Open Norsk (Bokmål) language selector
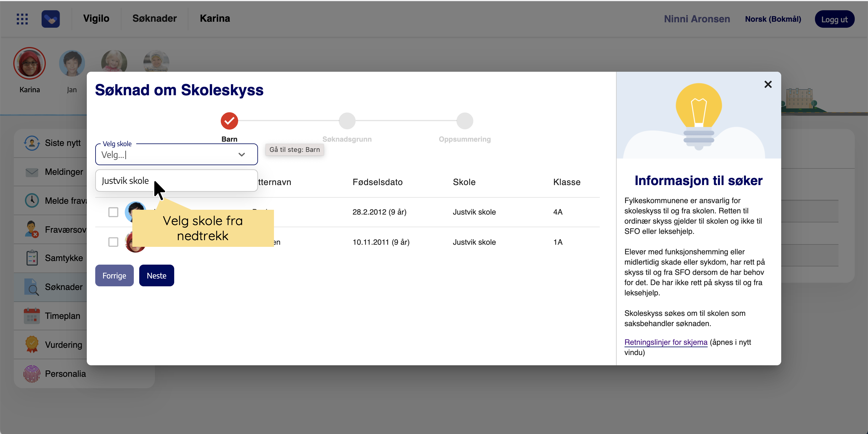Screen dimensions: 868x434 pyautogui.click(x=773, y=19)
